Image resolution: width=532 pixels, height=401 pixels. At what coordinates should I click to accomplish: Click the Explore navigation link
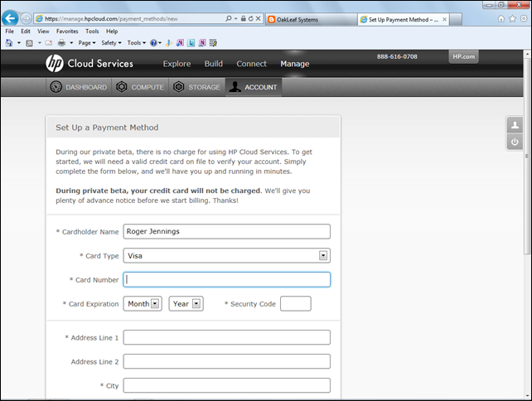177,64
